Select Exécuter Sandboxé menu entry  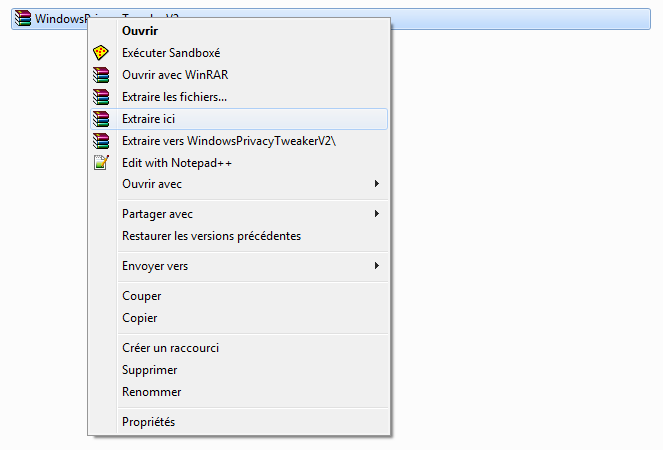pos(239,53)
